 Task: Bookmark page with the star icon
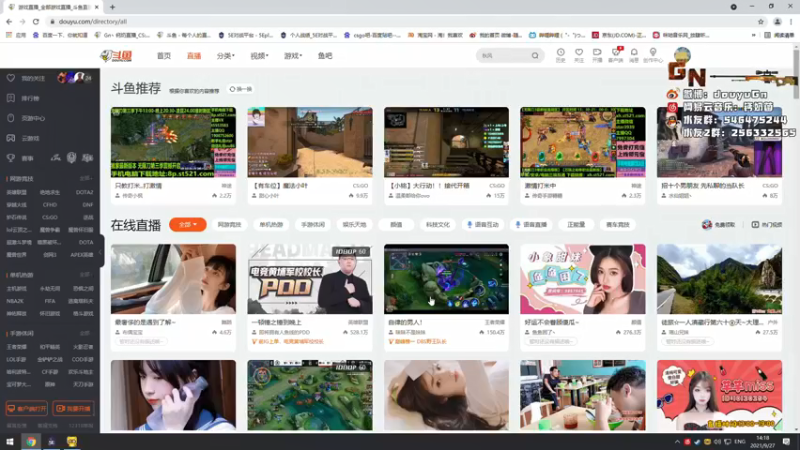761,21
